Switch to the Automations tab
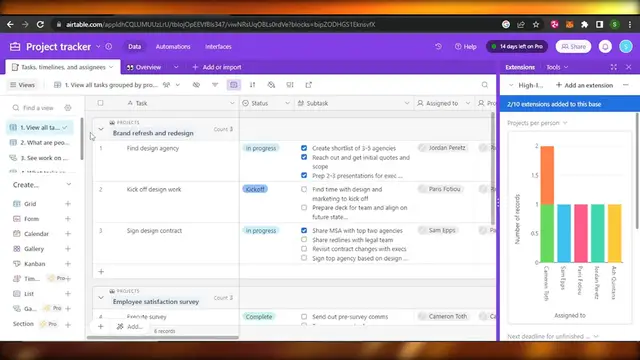The image size is (640, 360). point(173,47)
